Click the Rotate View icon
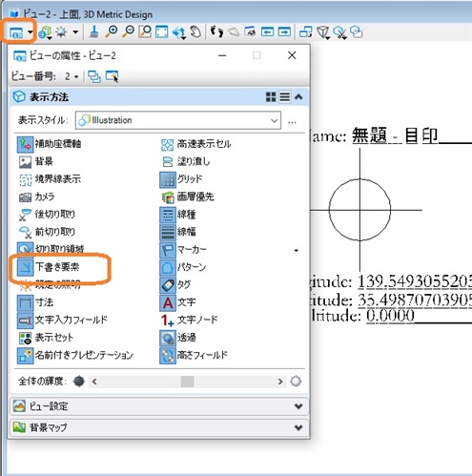472x476 pixels. pos(179,32)
